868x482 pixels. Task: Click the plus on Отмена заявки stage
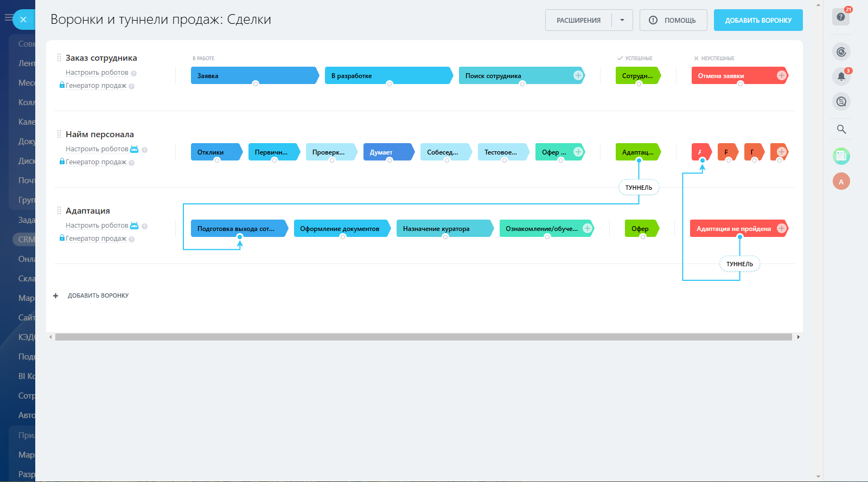tap(782, 75)
